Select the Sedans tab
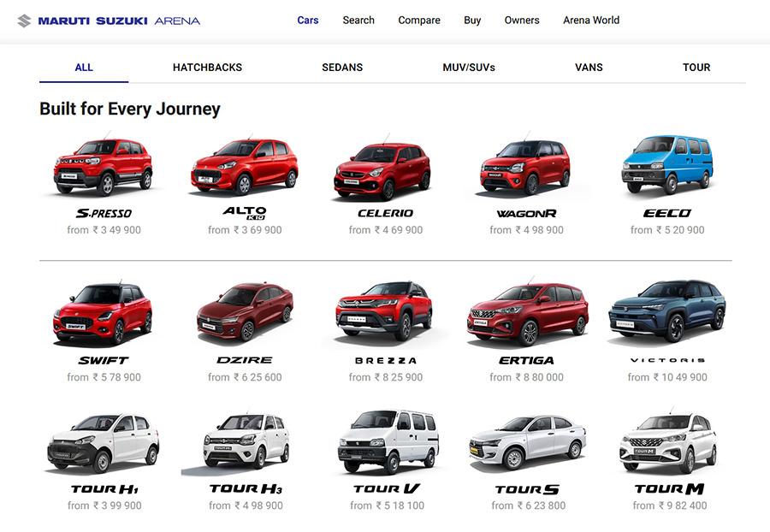Image resolution: width=770 pixels, height=532 pixels. 342,68
